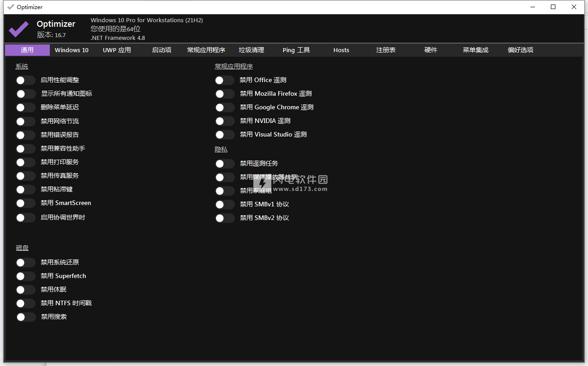Select the 通用 tab
The width and height of the screenshot is (588, 366).
[27, 50]
